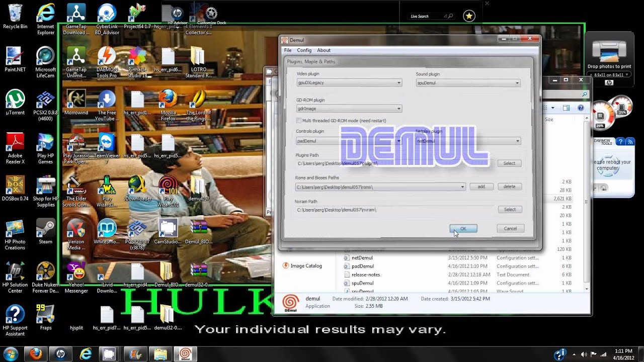The width and height of the screenshot is (644, 362).
Task: Click Select button for Plugins Path
Action: [x=509, y=163]
